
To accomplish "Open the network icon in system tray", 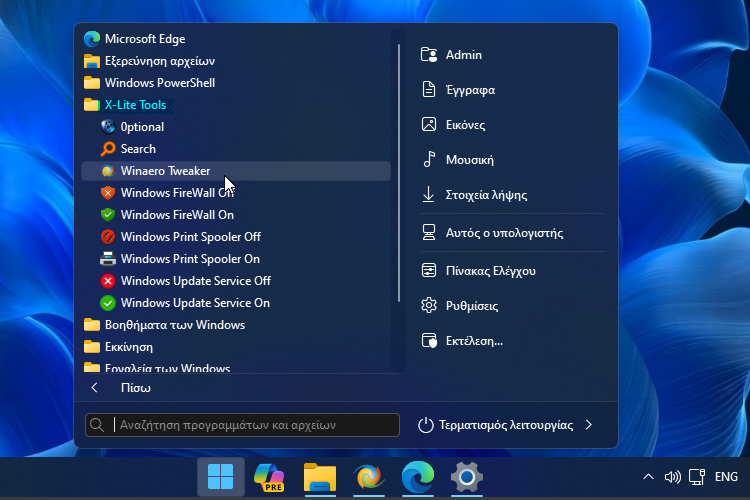I will point(697,477).
